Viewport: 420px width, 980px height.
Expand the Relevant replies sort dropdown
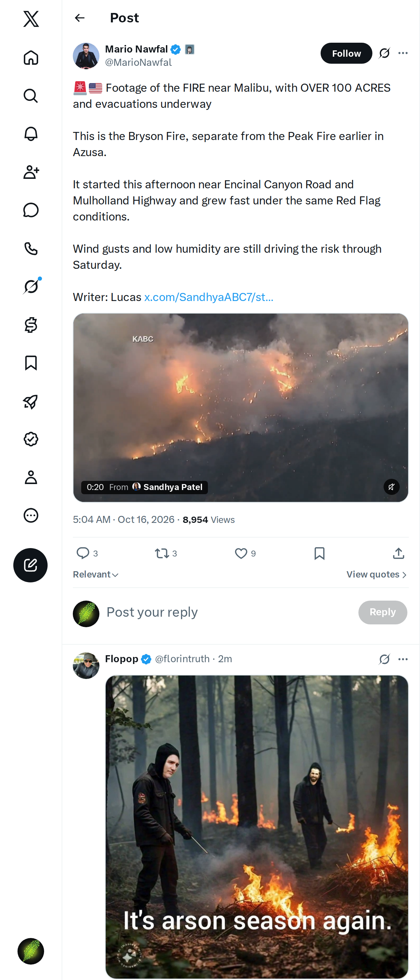[96, 574]
